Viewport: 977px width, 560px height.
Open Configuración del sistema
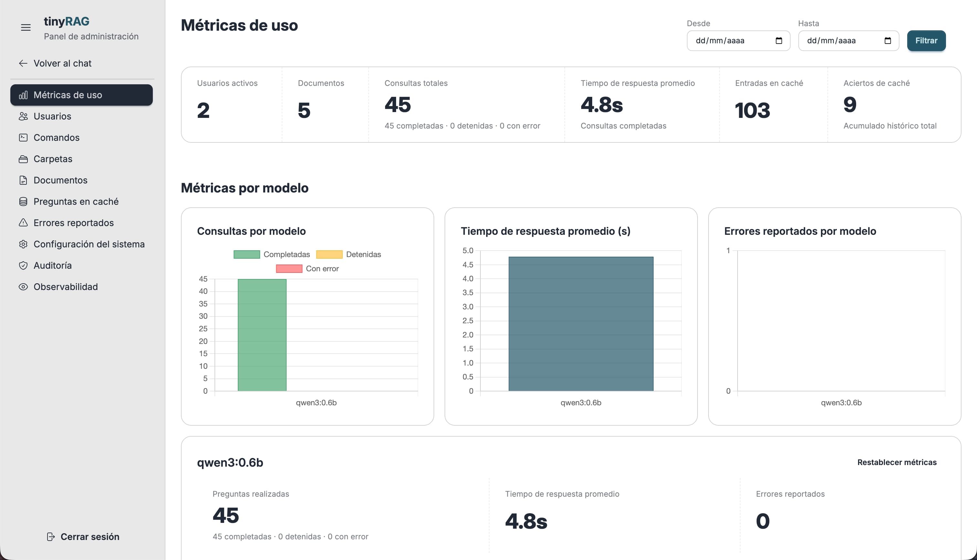coord(81,244)
